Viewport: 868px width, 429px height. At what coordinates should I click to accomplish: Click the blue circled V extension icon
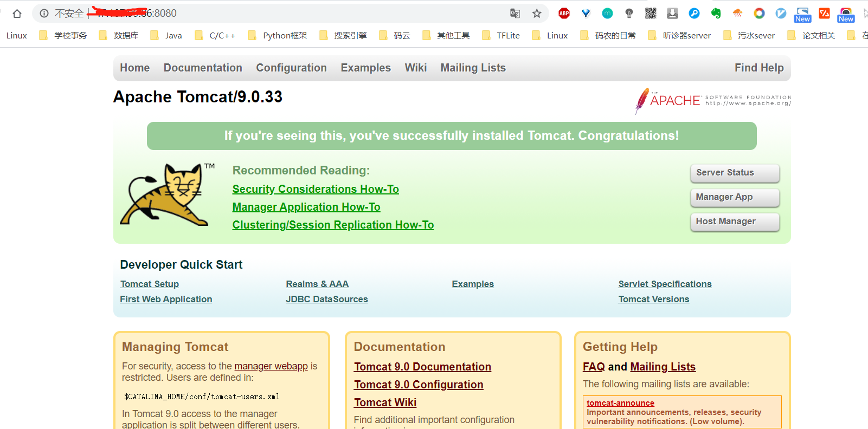(781, 14)
